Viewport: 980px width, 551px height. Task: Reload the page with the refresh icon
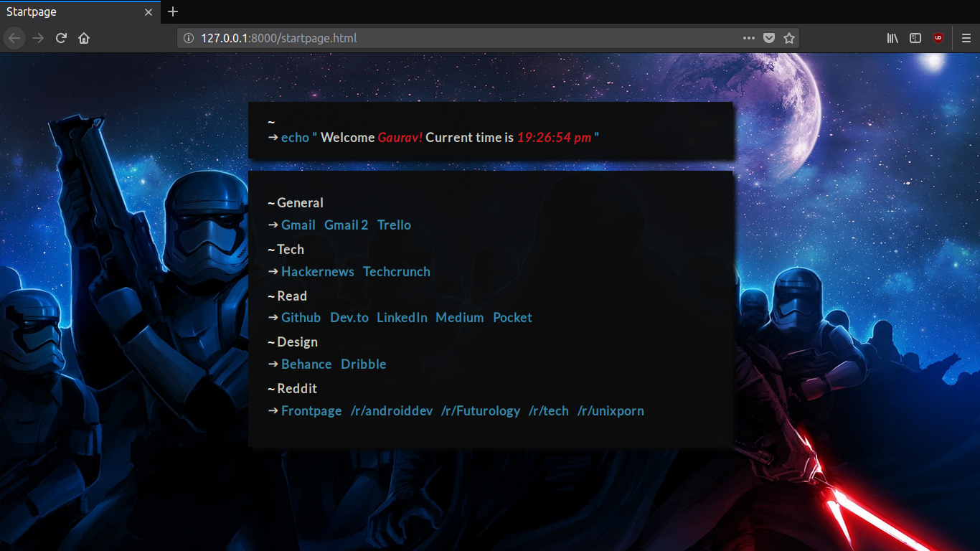61,38
